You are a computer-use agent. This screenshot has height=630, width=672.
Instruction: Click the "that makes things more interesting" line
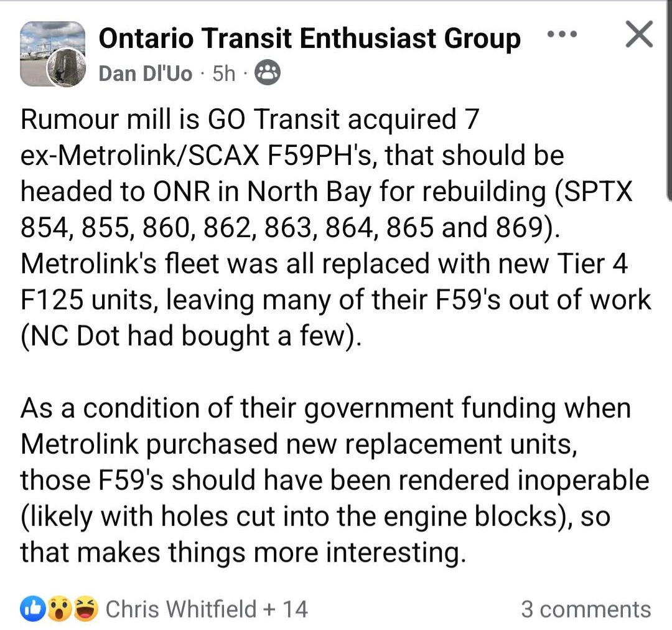point(243,553)
